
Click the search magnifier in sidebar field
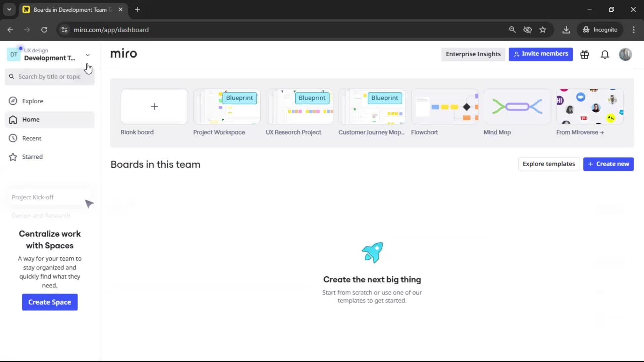(12, 76)
